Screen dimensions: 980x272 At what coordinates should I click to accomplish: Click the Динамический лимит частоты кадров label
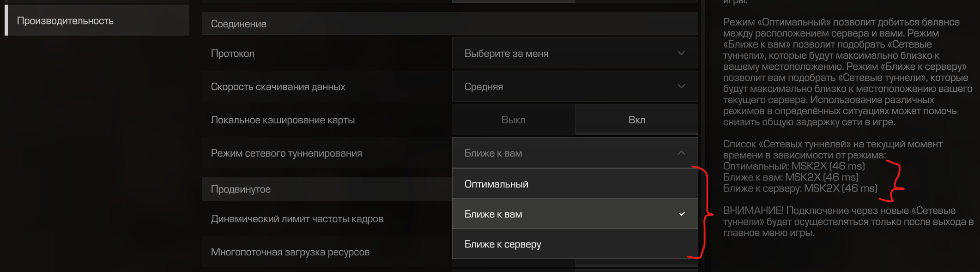(297, 219)
